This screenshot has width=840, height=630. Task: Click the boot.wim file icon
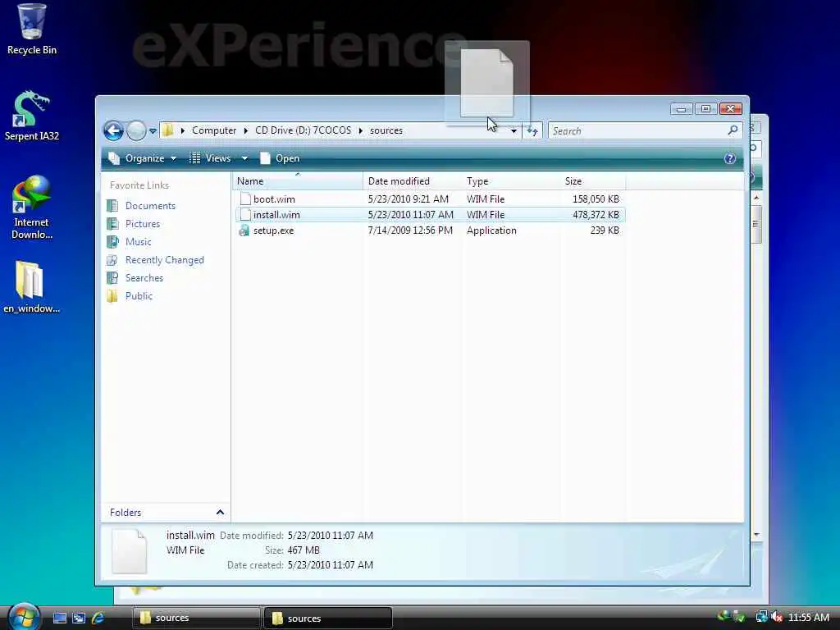click(244, 199)
